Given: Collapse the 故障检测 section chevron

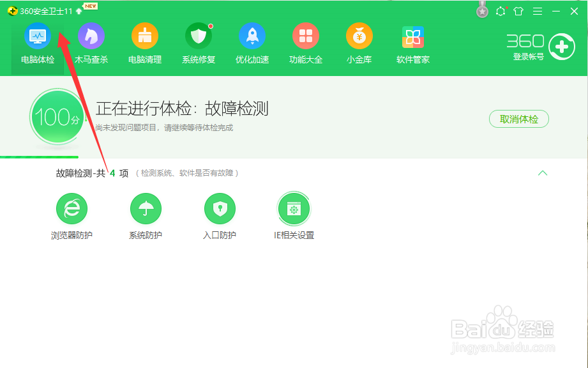Looking at the screenshot, I should [x=542, y=173].
